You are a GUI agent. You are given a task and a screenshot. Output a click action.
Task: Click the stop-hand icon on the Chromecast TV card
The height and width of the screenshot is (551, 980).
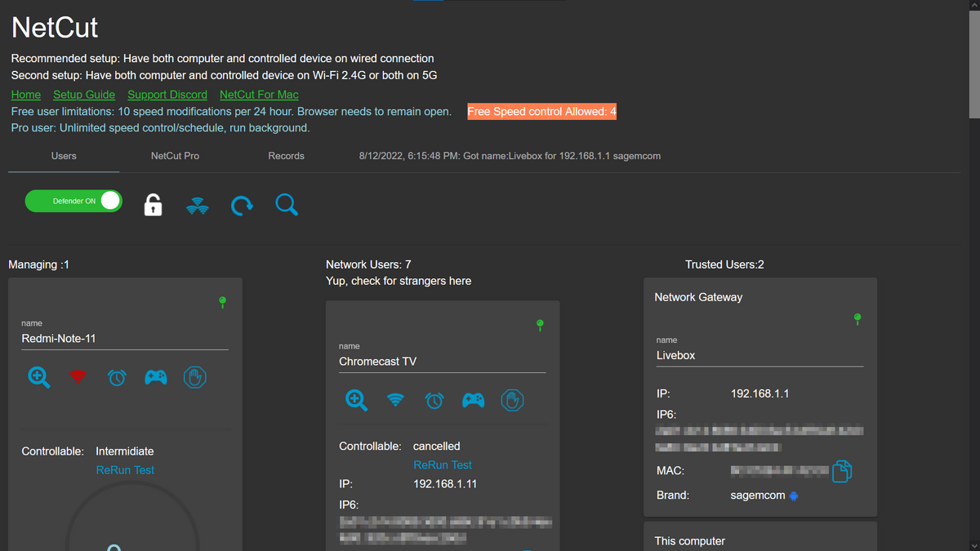point(512,400)
